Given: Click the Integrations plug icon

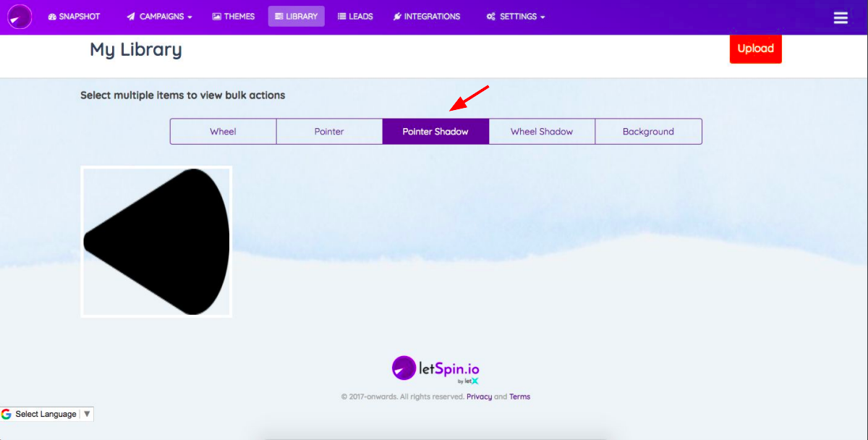Looking at the screenshot, I should pos(397,17).
